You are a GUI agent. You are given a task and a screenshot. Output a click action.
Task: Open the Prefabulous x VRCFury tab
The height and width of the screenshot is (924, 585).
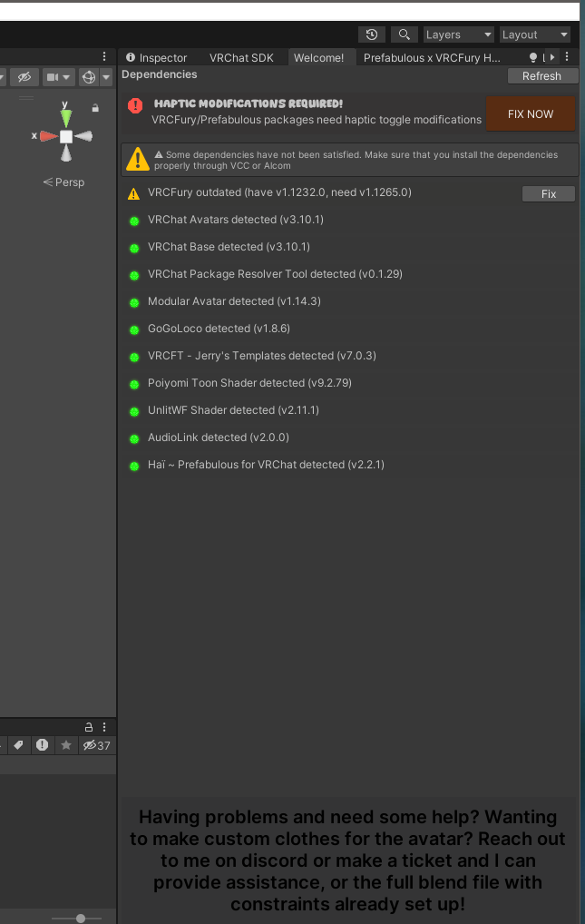(x=431, y=58)
